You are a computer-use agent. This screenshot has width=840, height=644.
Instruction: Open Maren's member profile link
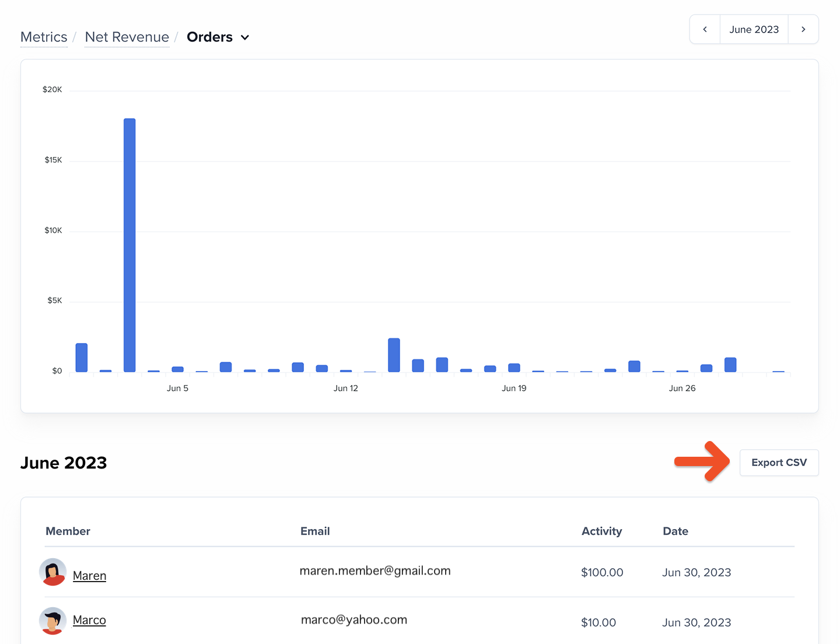(x=89, y=576)
